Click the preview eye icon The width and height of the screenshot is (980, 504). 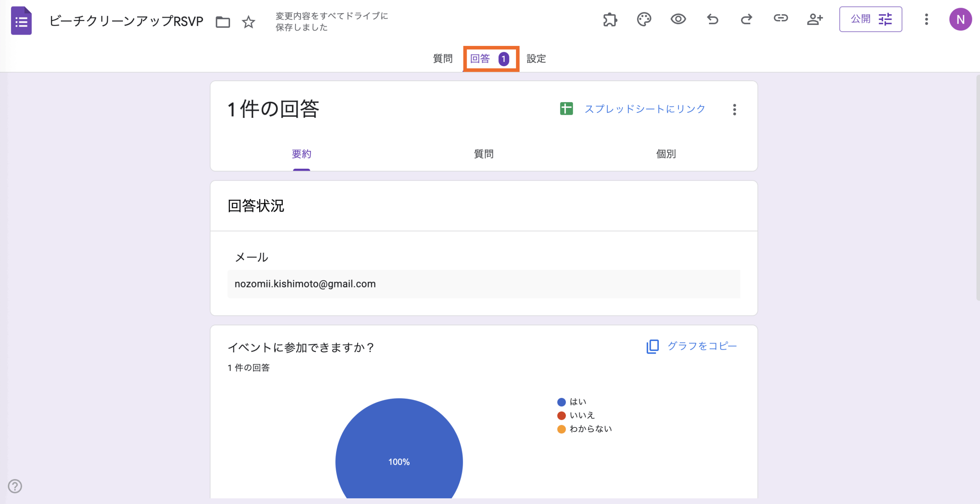click(678, 19)
